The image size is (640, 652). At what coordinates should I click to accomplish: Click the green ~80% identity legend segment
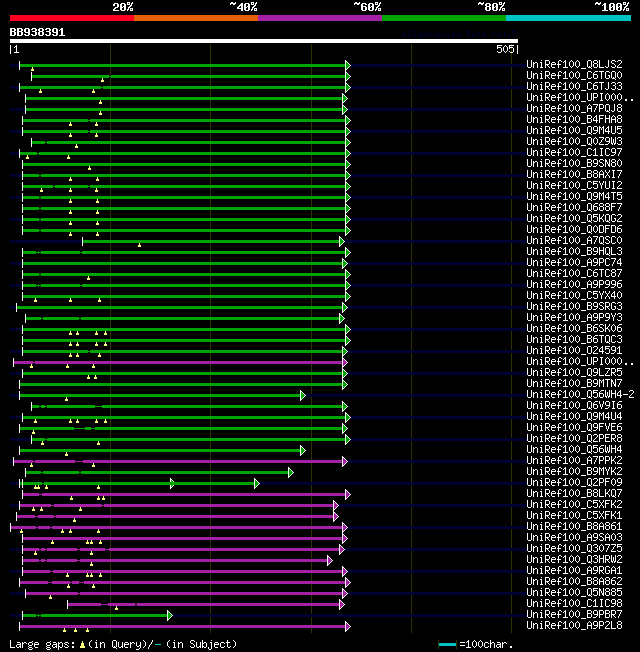(444, 18)
